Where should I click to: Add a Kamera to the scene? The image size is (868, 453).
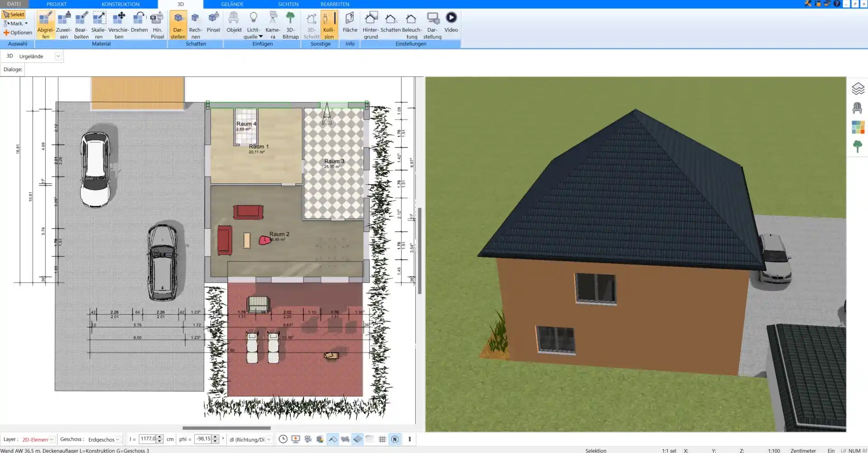pyautogui.click(x=273, y=25)
